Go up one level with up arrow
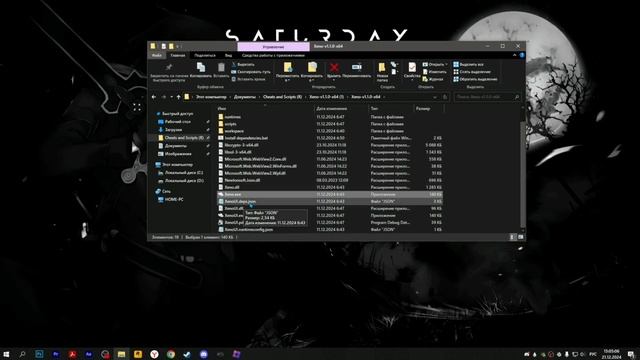Screen dimensions: 640x360 tap(178, 97)
